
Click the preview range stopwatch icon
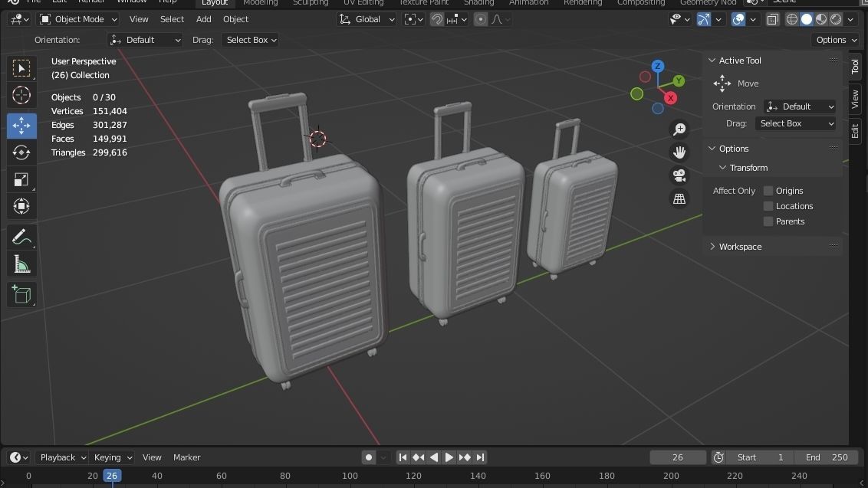point(718,457)
